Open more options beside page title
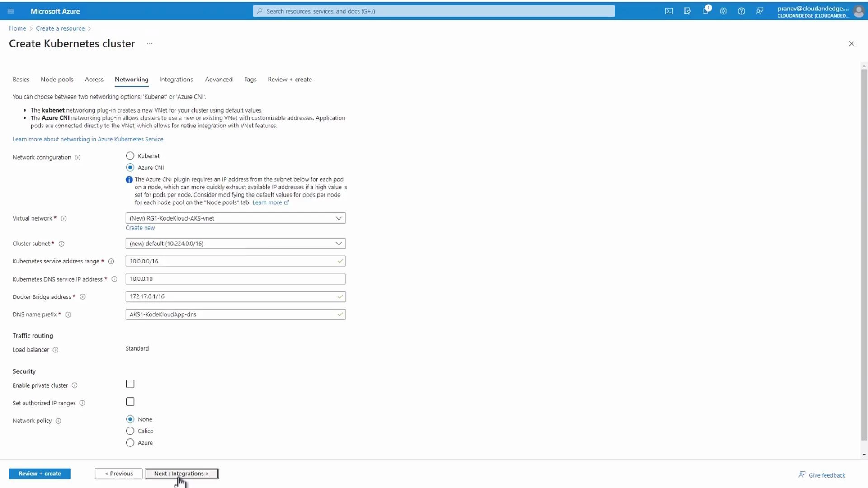 tap(150, 43)
